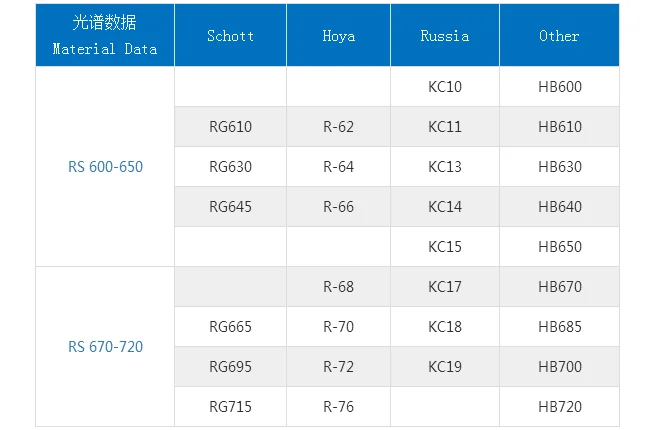
Task: Select the RG715 Schott cell
Action: tap(231, 407)
